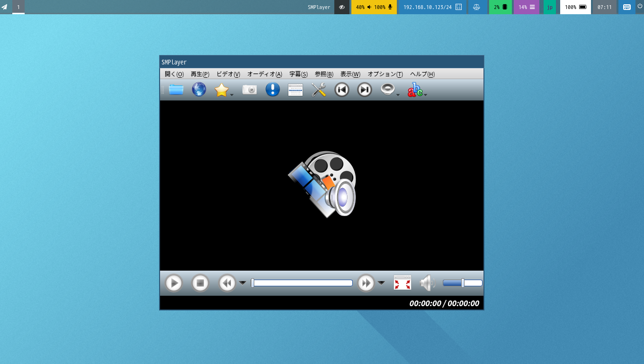Open the forward step dropdown arrow
644x364 pixels.
tap(381, 283)
